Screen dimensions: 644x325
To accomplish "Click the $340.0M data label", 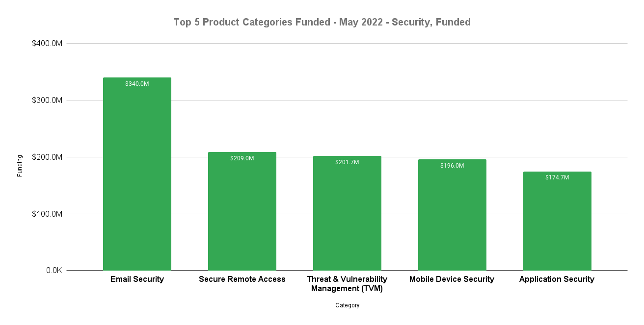I will click(137, 84).
